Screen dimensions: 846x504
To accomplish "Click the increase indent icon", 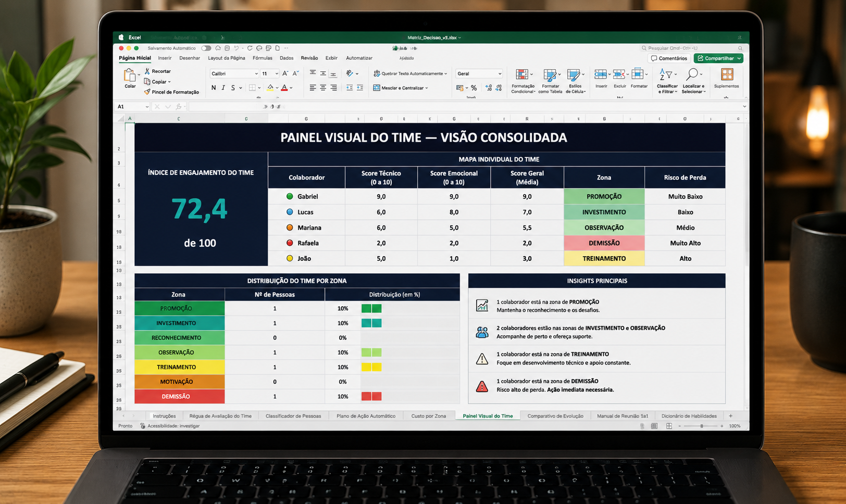I will (x=360, y=88).
